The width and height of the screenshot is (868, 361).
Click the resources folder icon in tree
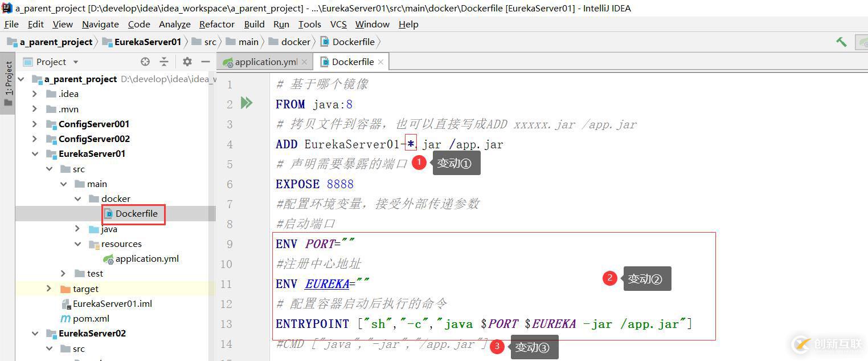94,244
